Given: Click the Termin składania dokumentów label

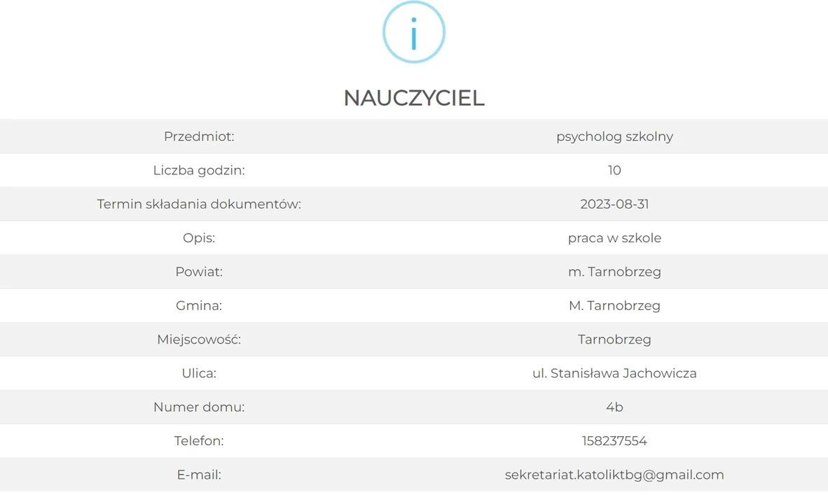Looking at the screenshot, I should [199, 204].
